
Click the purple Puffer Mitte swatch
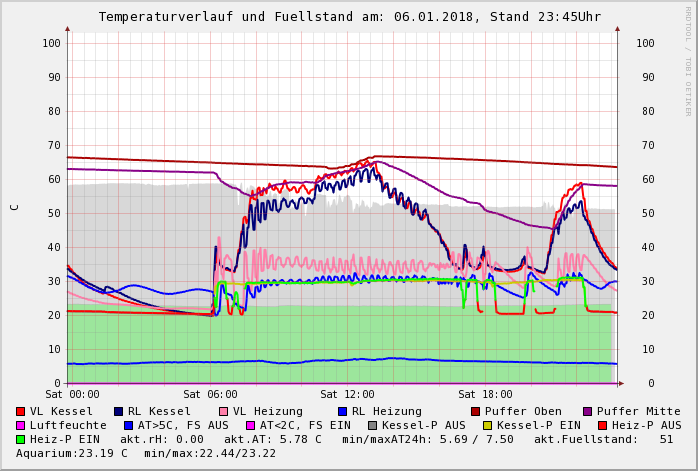(x=588, y=411)
